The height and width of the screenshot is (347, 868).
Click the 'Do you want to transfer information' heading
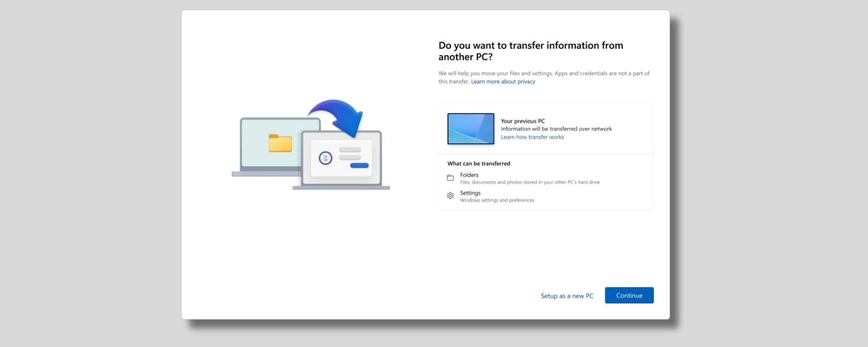point(531,51)
